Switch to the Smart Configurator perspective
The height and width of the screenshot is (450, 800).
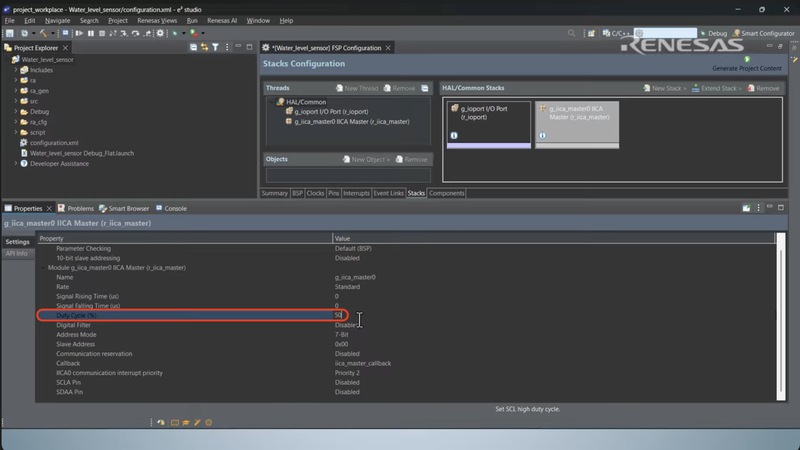(764, 33)
